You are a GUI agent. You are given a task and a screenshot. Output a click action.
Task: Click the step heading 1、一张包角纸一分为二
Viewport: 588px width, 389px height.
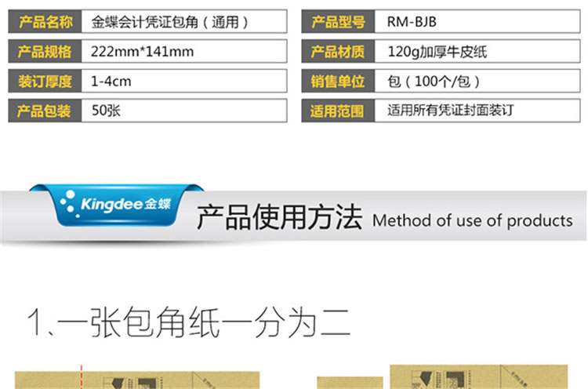coord(190,322)
